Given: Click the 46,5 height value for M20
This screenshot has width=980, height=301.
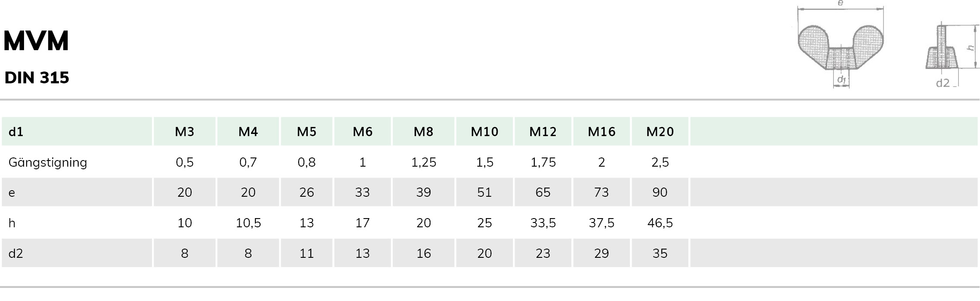Looking at the screenshot, I should [660, 223].
